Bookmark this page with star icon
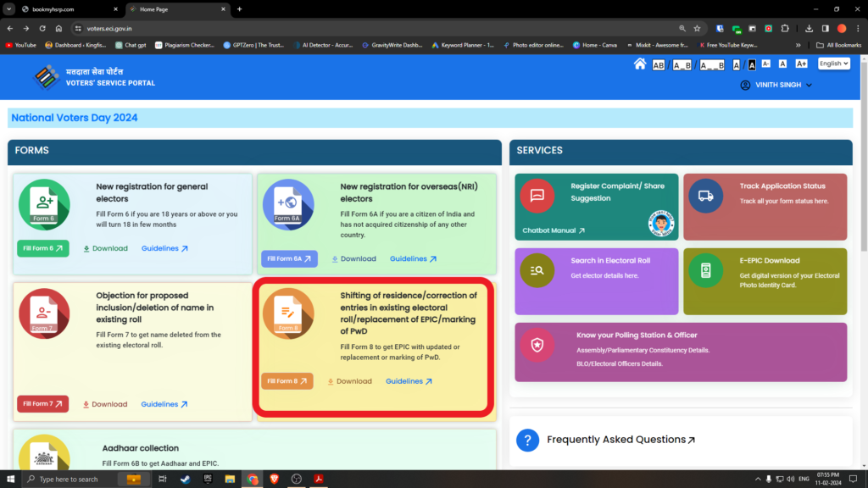868x488 pixels. pyautogui.click(x=698, y=28)
